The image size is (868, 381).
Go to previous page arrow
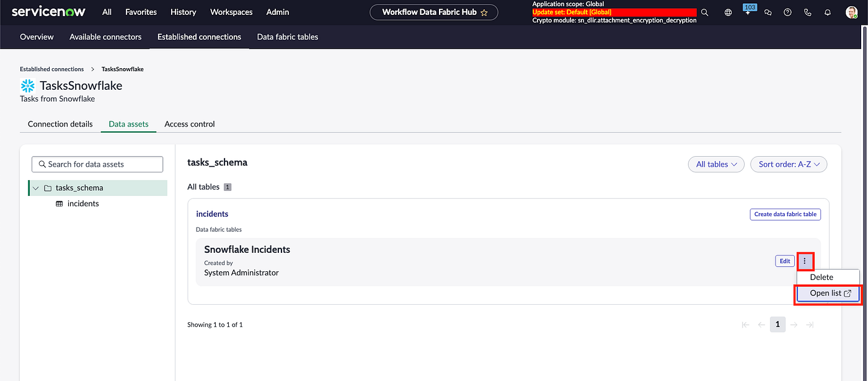761,325
